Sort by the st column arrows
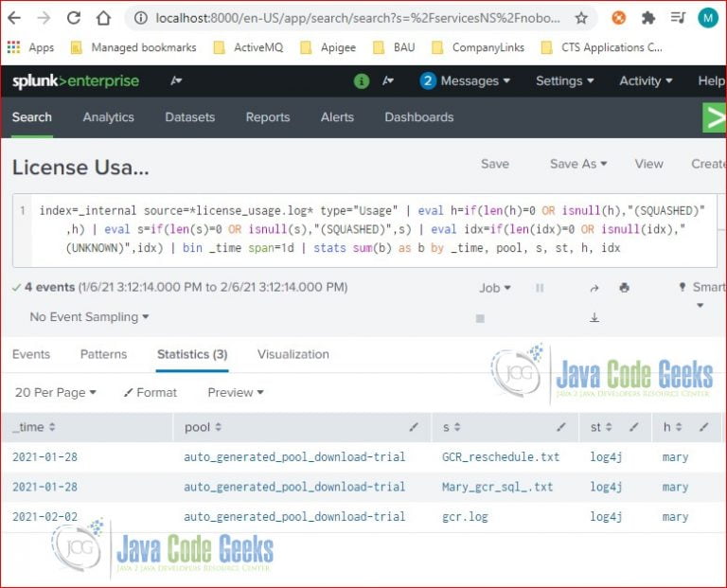Viewport: 727px width, 588px height. 609,427
